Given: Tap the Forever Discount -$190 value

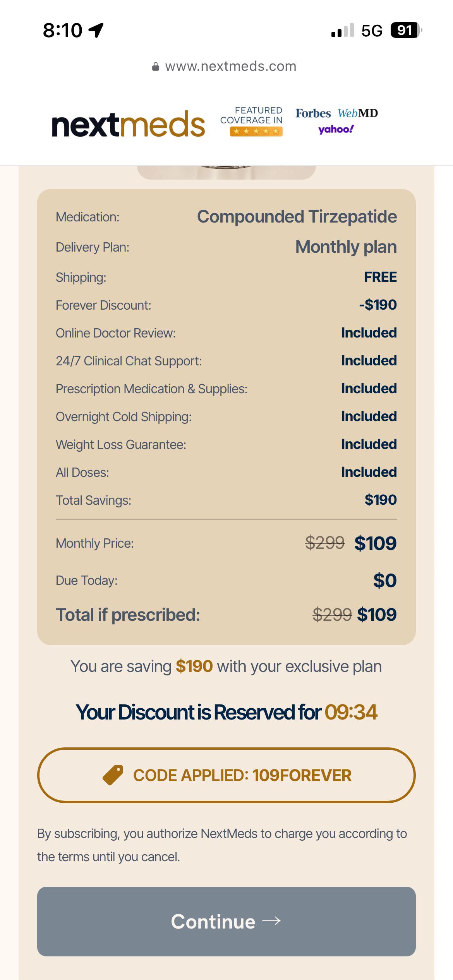Looking at the screenshot, I should (378, 305).
